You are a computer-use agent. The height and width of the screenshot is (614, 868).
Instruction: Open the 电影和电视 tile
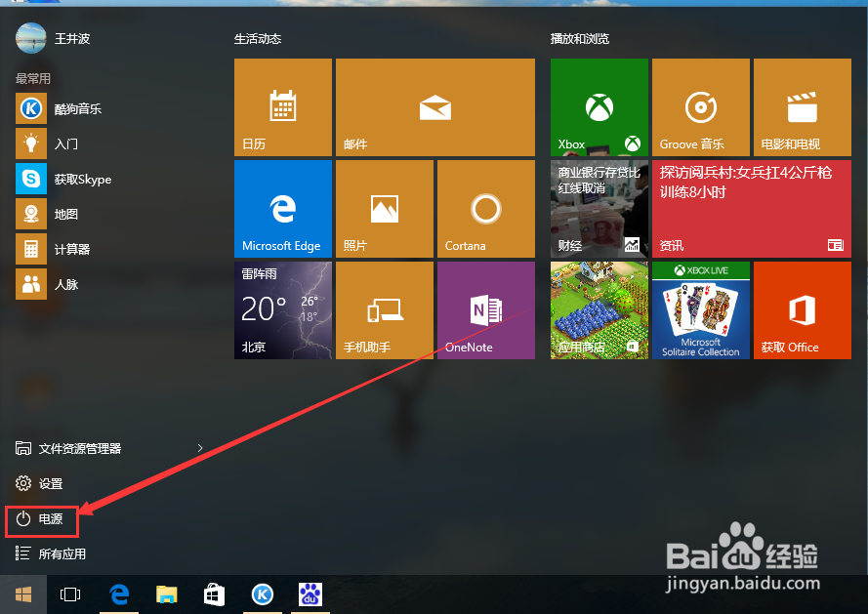[803, 107]
